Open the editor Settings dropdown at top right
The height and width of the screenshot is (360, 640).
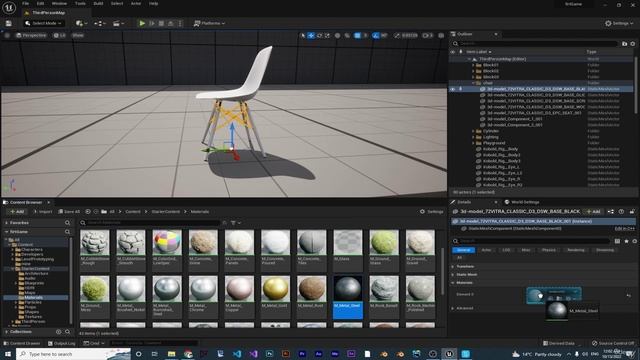tap(619, 23)
